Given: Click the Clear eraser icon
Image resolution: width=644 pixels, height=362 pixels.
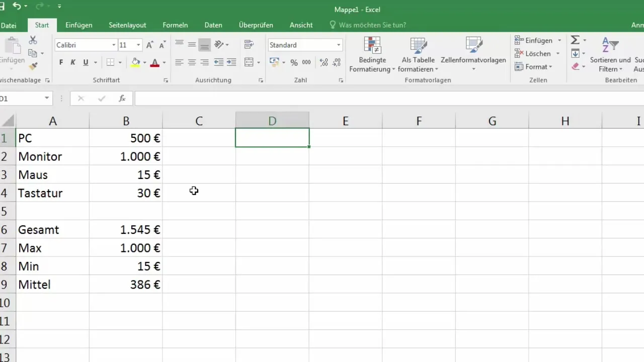Looking at the screenshot, I should [x=576, y=66].
